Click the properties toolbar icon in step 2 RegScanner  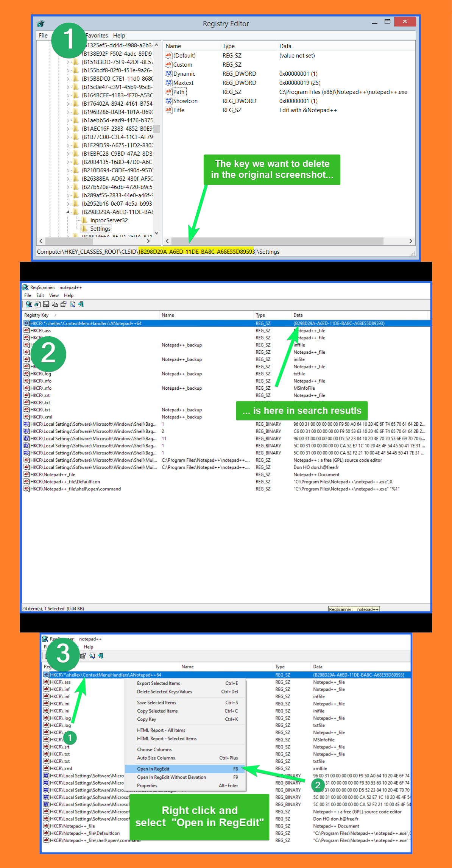(64, 304)
